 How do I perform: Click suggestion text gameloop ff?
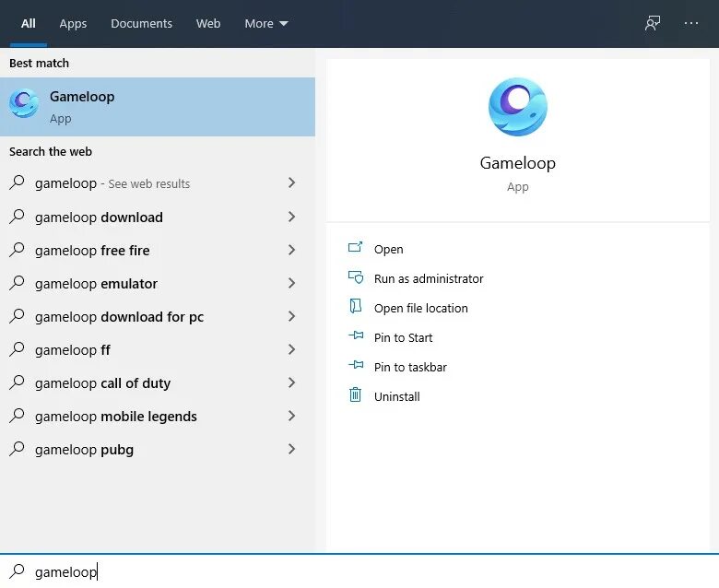point(73,350)
